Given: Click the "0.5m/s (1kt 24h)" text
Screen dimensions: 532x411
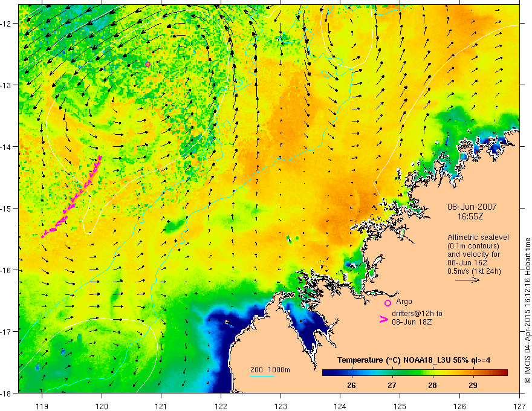Looking at the screenshot, I should [x=474, y=271].
